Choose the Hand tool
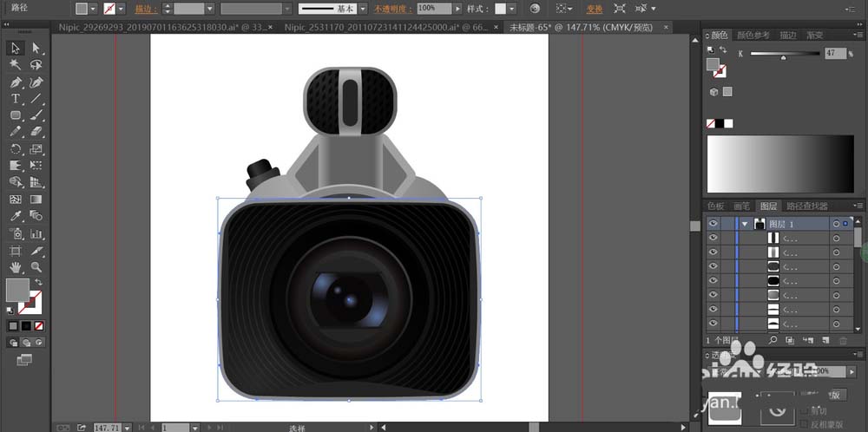This screenshot has width=868, height=432. coord(16,268)
